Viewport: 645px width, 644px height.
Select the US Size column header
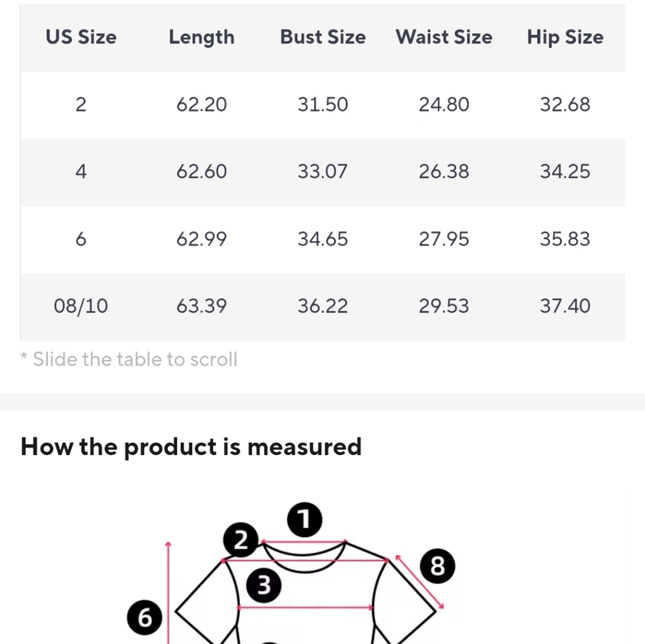[x=81, y=37]
